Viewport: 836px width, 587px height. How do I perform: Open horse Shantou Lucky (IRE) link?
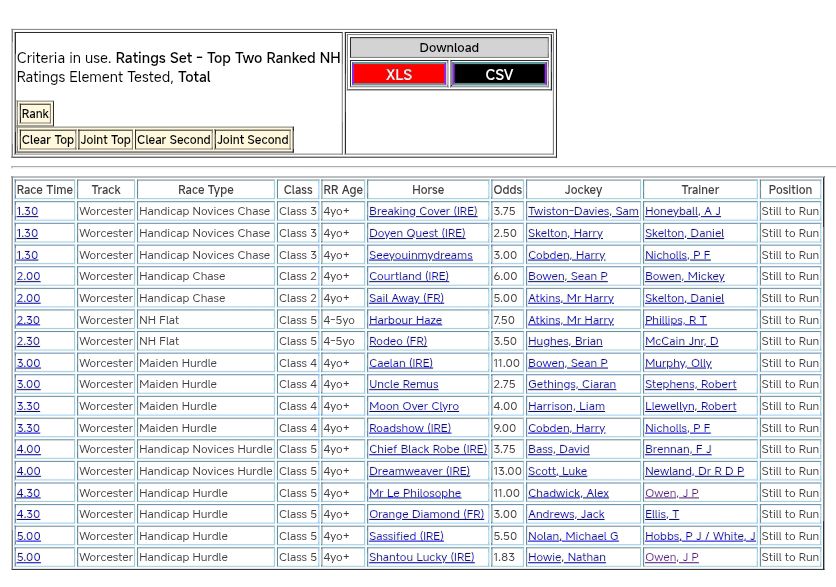(421, 558)
